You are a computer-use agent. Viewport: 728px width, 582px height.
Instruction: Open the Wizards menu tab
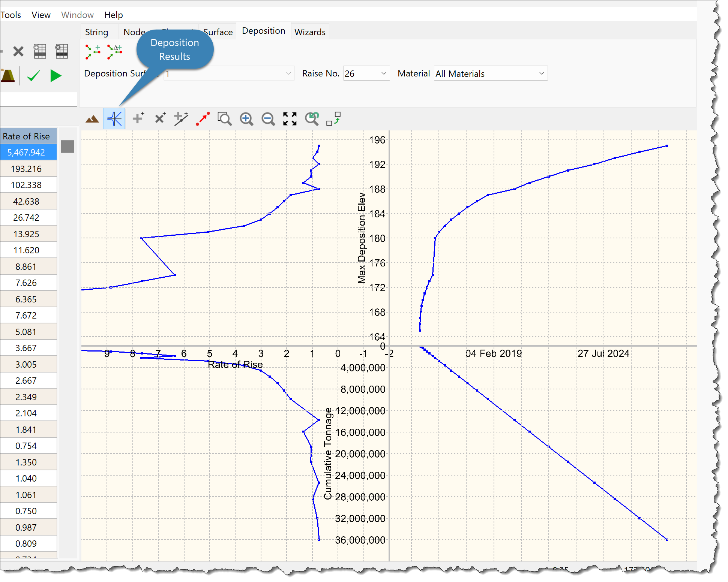pyautogui.click(x=310, y=32)
